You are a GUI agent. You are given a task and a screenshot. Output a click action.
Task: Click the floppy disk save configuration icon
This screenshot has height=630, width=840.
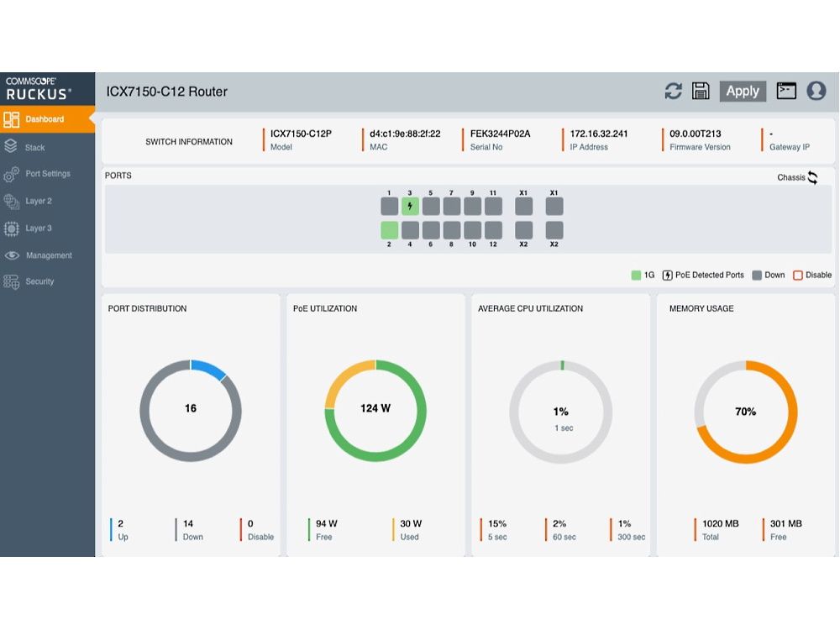[701, 91]
